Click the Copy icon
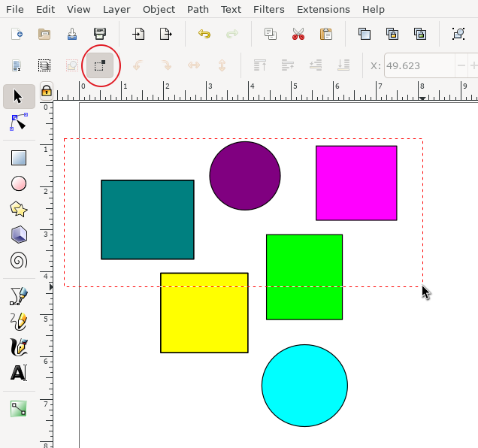Viewport: 478px width, 448px height. pos(271,34)
